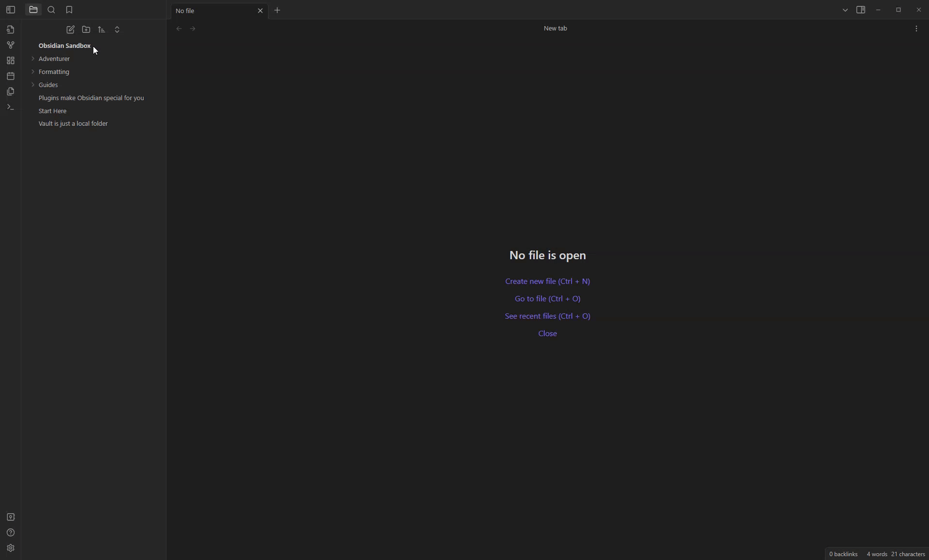Open the Help icon

click(x=11, y=532)
